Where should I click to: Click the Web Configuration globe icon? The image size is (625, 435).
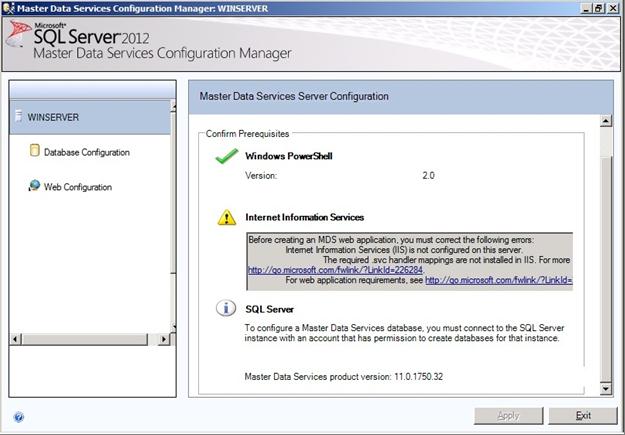coord(34,185)
